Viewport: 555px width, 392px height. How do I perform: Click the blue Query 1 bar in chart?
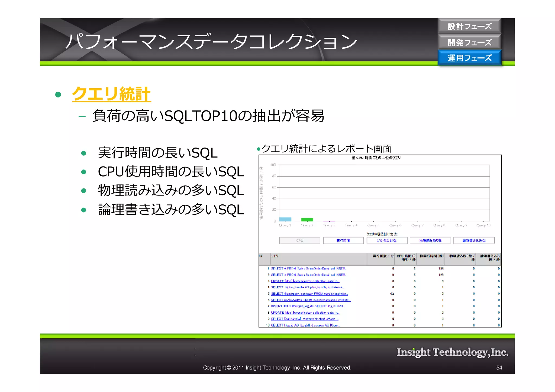pos(285,219)
